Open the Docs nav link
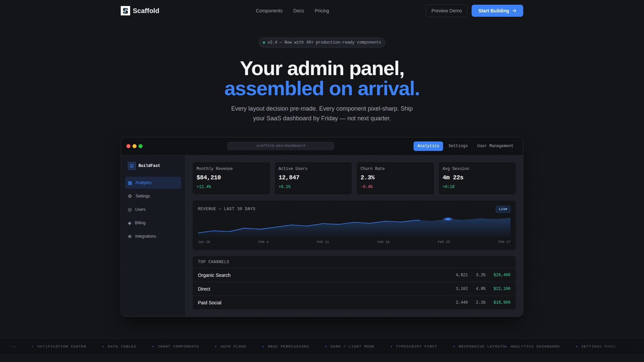Screen dimensions: 644x362 (x=299, y=11)
